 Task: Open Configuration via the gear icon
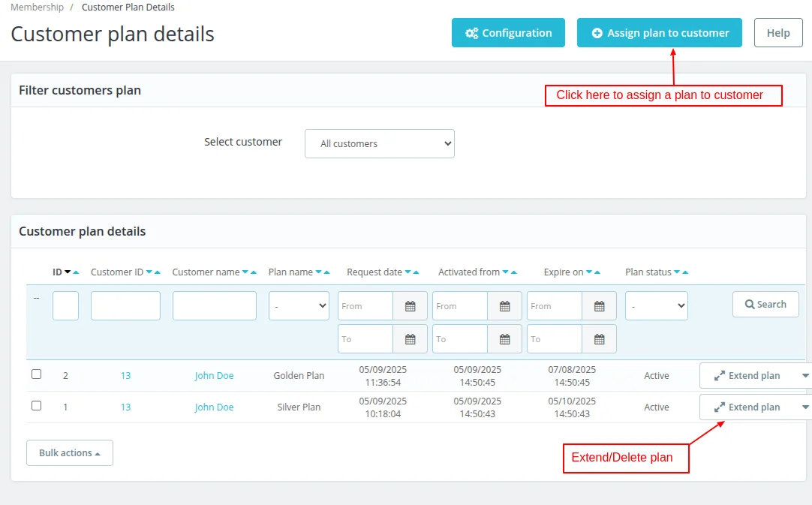[472, 32]
